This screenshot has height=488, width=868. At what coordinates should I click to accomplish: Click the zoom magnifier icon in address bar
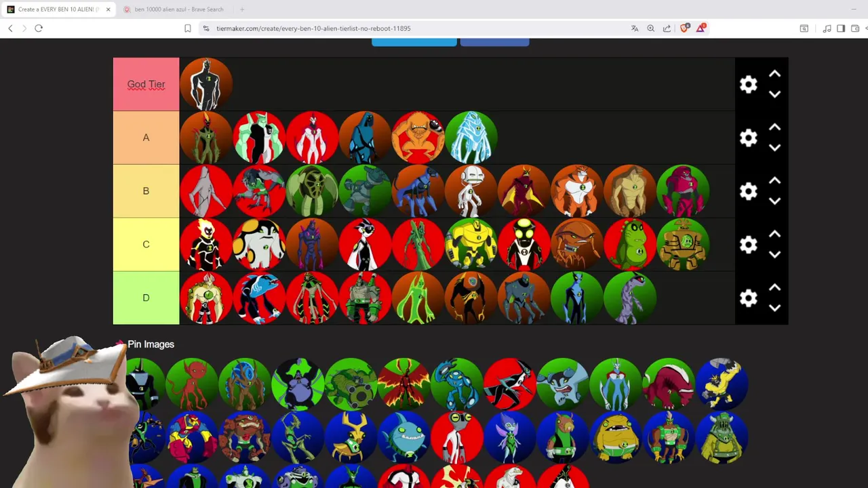(x=651, y=28)
